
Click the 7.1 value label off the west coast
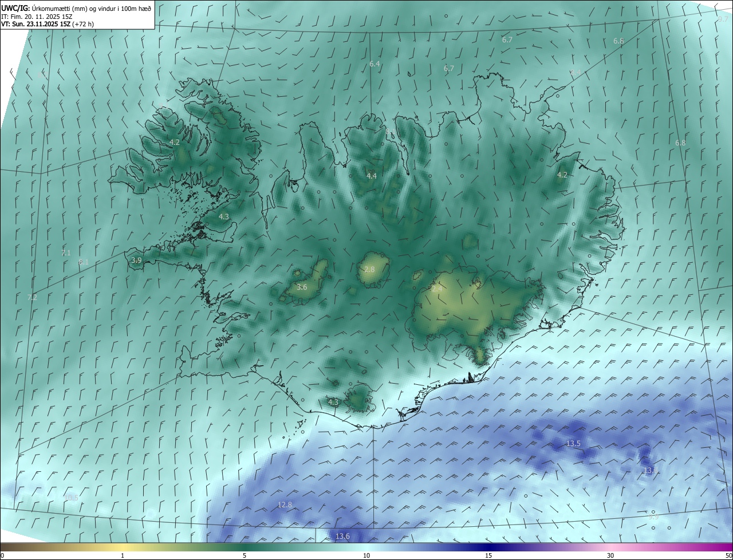pos(66,253)
